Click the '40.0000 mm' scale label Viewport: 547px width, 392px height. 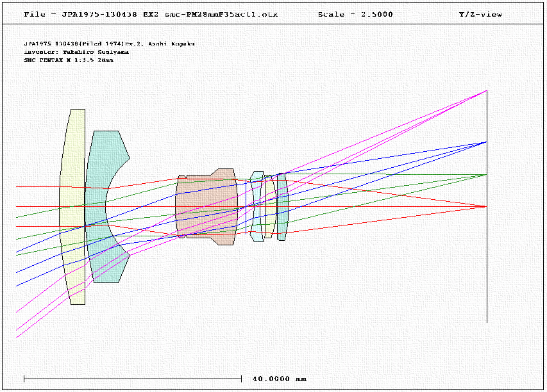pyautogui.click(x=280, y=379)
